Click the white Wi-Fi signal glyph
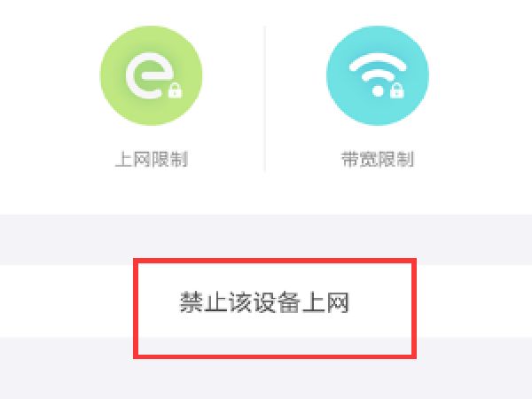The height and width of the screenshot is (399, 532). coord(378,75)
